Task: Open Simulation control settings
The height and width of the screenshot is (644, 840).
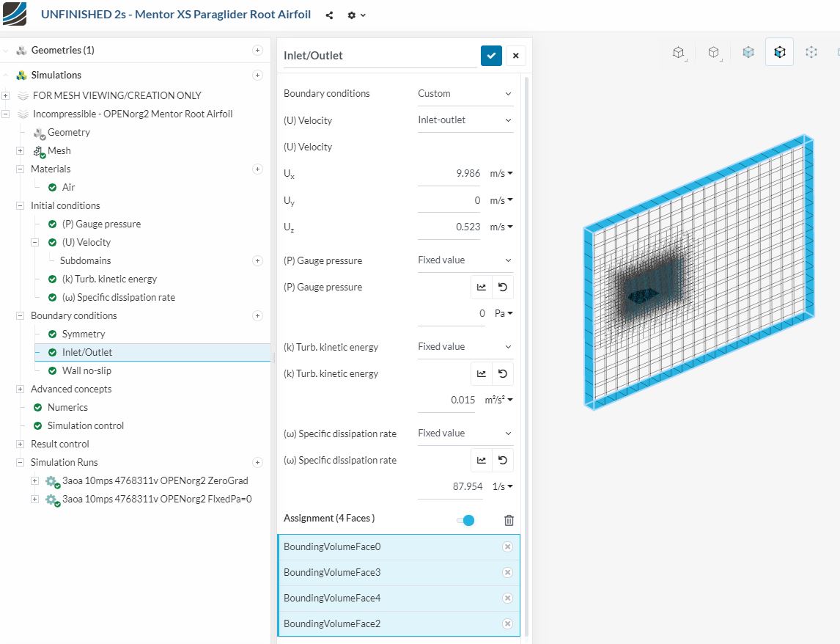Action: tap(85, 425)
